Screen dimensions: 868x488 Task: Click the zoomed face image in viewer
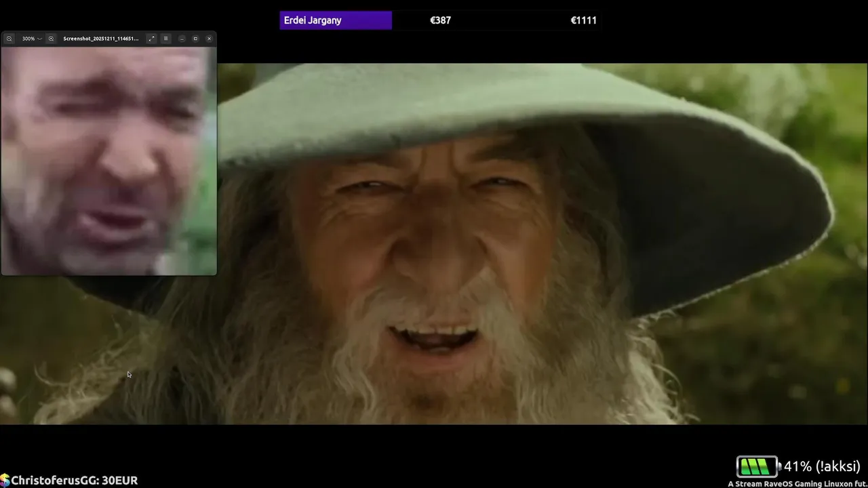(108, 161)
